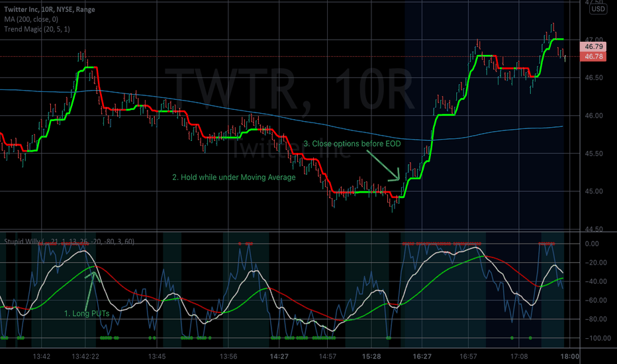Click the 17:08 time axis label
Image resolution: width=617 pixels, height=364 pixels.
(519, 357)
